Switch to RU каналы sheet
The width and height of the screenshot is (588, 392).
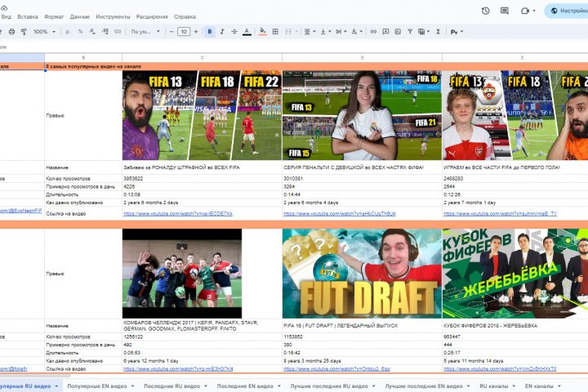coord(494,386)
